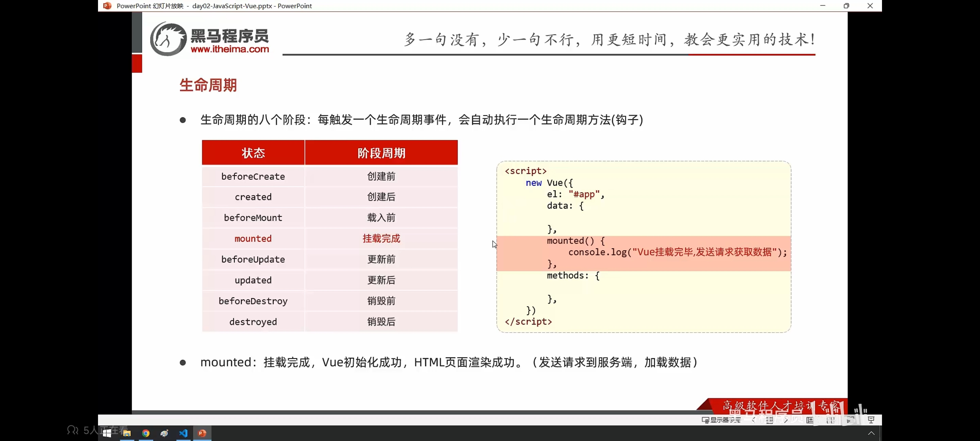The height and width of the screenshot is (441, 980).
Task: Click the closing </script> tag in code
Action: coord(528,322)
